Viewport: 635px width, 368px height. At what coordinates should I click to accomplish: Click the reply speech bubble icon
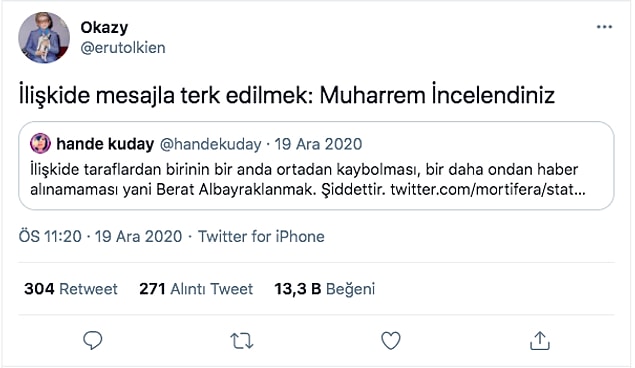(93, 340)
